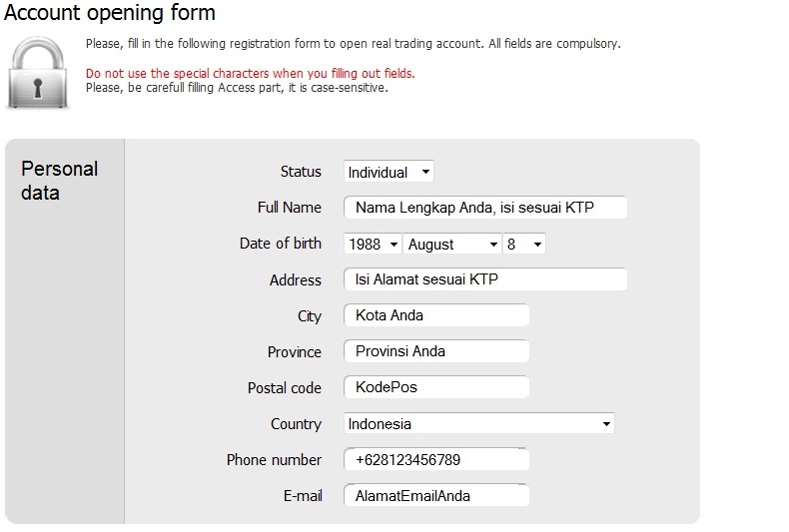Screen dimensions: 789x532
Task: Click the Phone number input field
Action: pyautogui.click(x=436, y=459)
